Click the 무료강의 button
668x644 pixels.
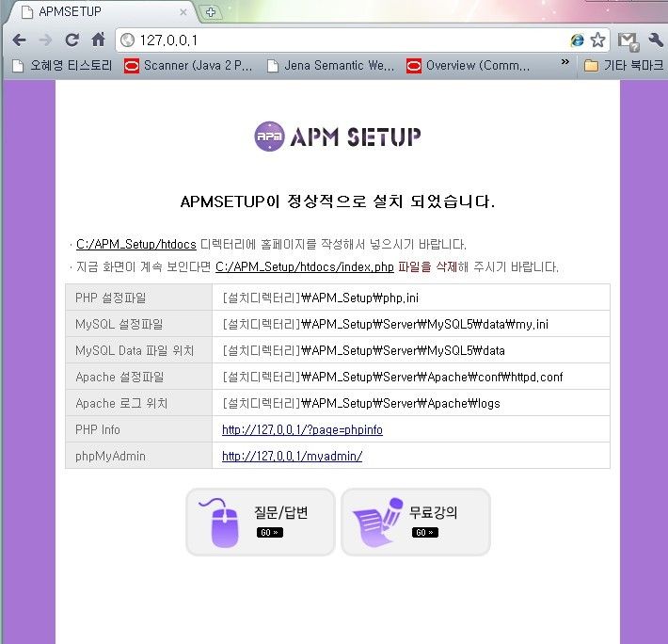click(416, 522)
